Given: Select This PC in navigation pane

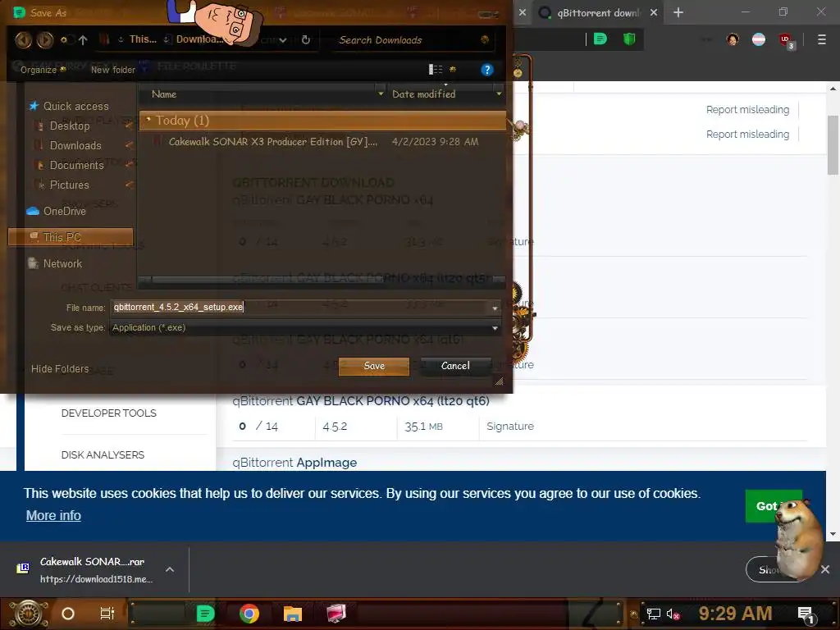Looking at the screenshot, I should [71, 237].
